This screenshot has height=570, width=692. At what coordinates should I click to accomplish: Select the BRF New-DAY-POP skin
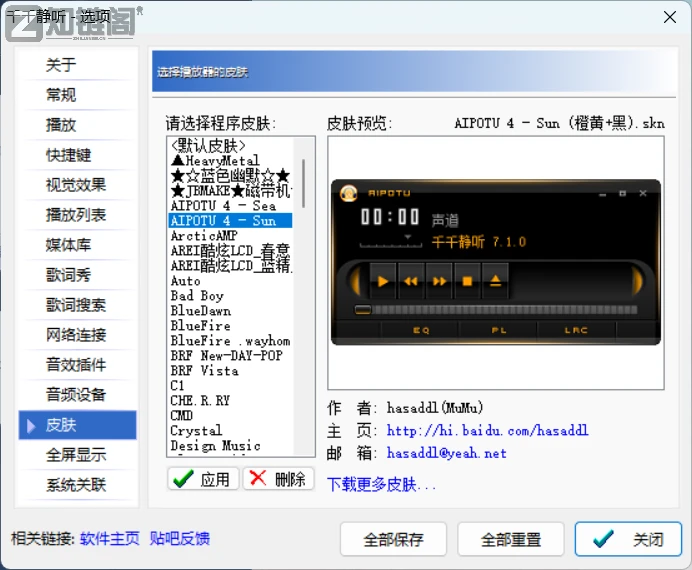(230, 356)
